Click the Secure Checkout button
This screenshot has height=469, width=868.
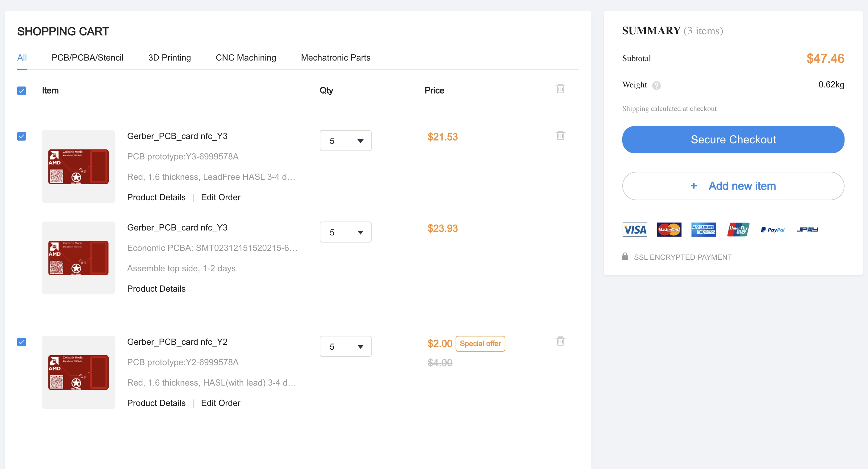click(x=733, y=140)
